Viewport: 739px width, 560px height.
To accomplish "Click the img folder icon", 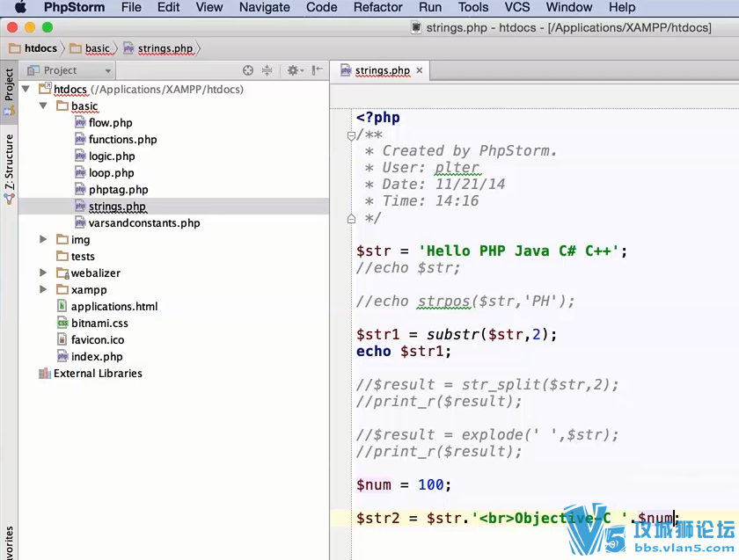I will click(x=62, y=239).
